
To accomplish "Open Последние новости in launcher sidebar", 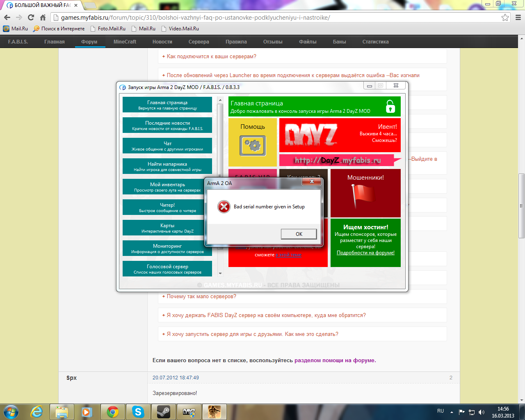I will pyautogui.click(x=167, y=125).
